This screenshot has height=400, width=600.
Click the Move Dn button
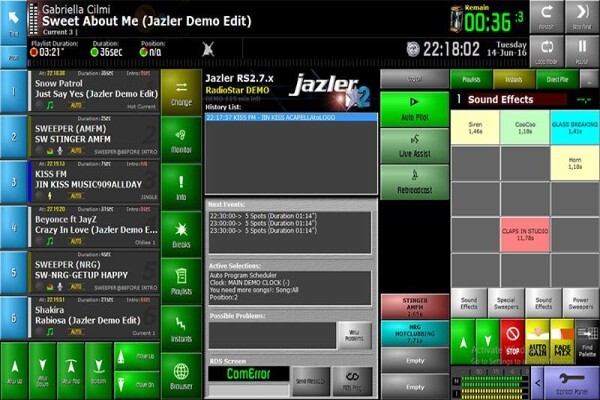coord(137,385)
